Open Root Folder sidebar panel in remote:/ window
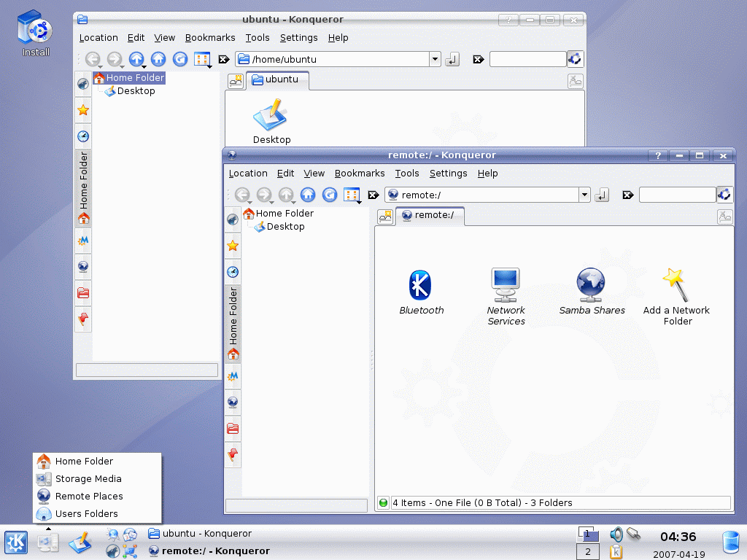This screenshot has width=747, height=560. [233, 429]
